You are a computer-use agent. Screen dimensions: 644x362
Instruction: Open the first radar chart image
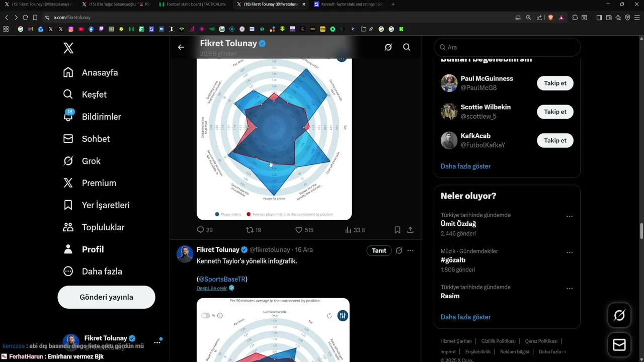(274, 139)
